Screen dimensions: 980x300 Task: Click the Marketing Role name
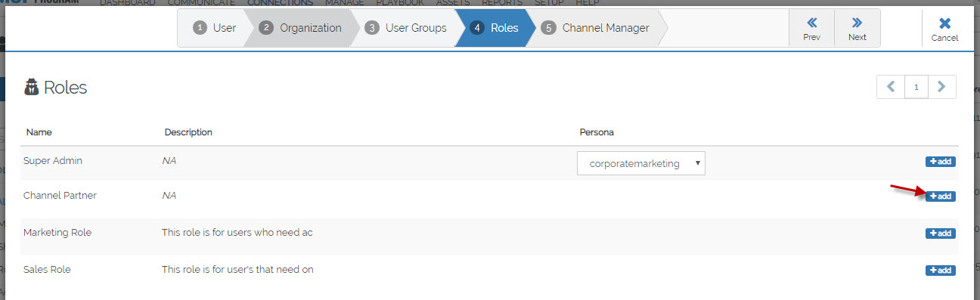pyautogui.click(x=57, y=232)
